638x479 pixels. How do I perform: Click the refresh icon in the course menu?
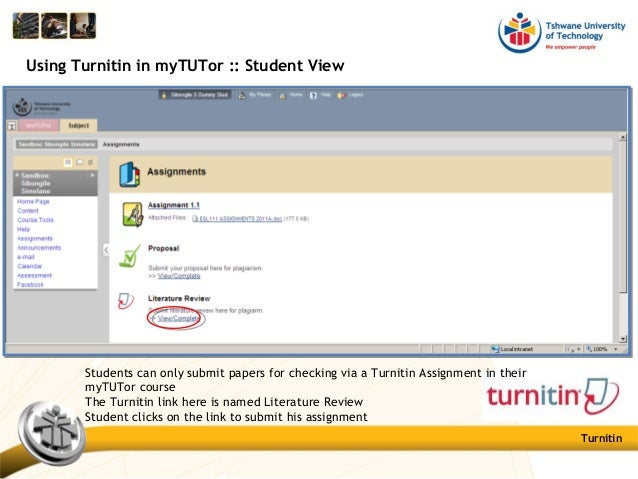[90, 162]
